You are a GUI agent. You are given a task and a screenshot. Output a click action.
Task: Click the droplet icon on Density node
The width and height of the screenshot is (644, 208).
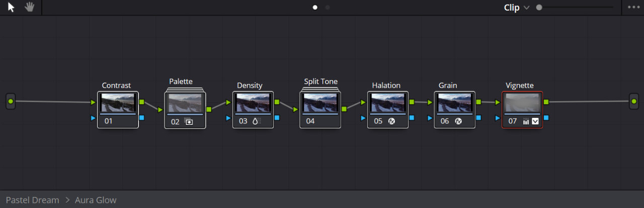(x=256, y=121)
